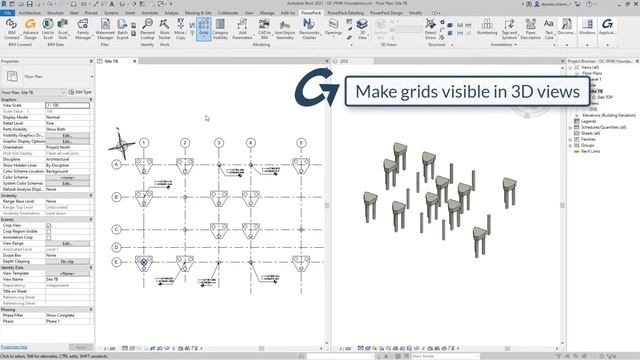Open the Work Tracker tool

(x=164, y=29)
